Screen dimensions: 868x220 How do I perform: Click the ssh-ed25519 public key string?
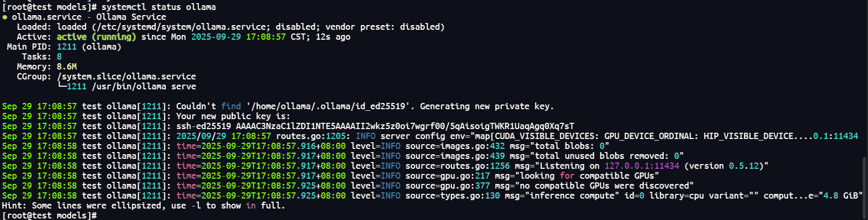375,126
